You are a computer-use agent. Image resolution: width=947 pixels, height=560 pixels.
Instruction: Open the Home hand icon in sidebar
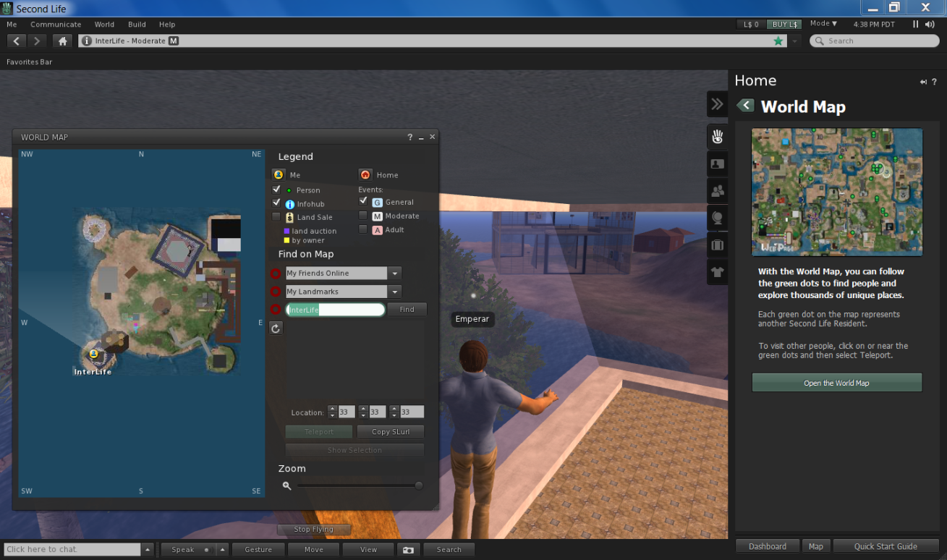(x=718, y=136)
